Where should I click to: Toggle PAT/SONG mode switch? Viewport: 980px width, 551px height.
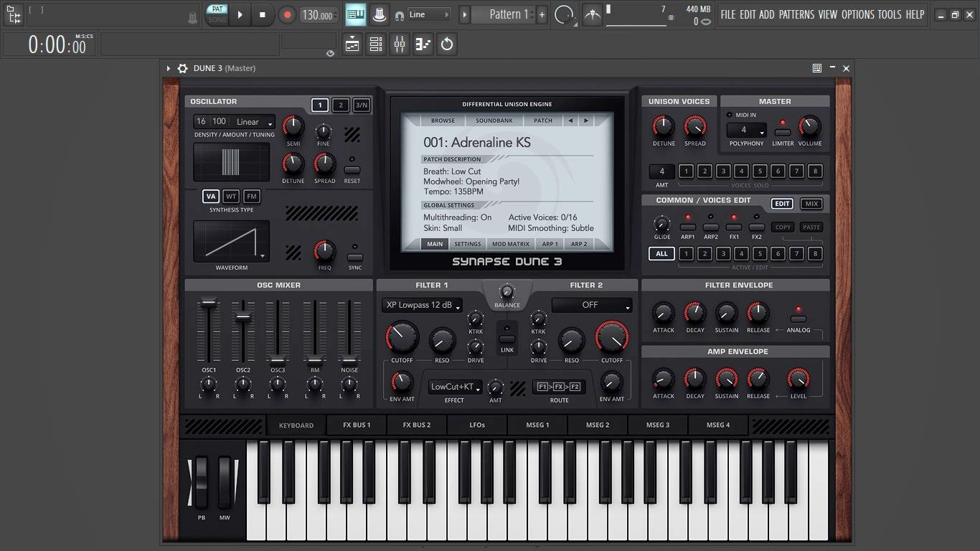[217, 14]
